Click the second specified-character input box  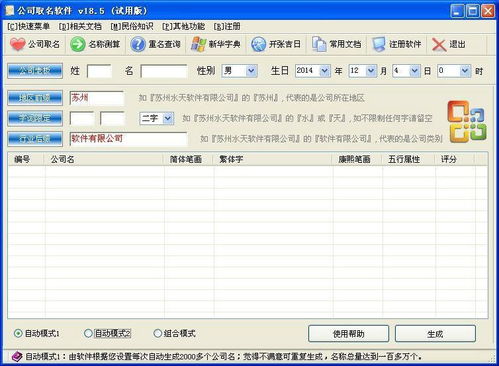[112, 118]
